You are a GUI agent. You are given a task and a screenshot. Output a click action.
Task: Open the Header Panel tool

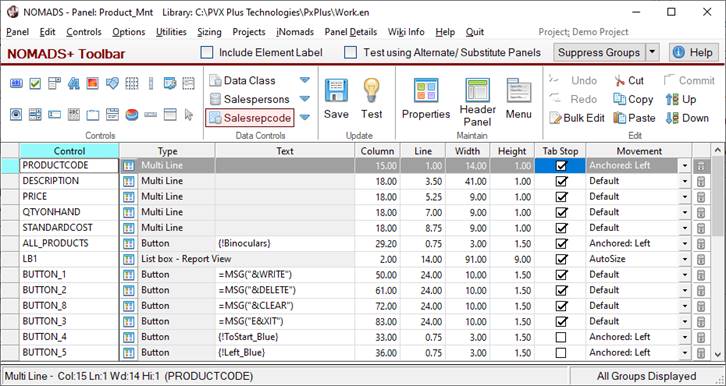(x=477, y=102)
